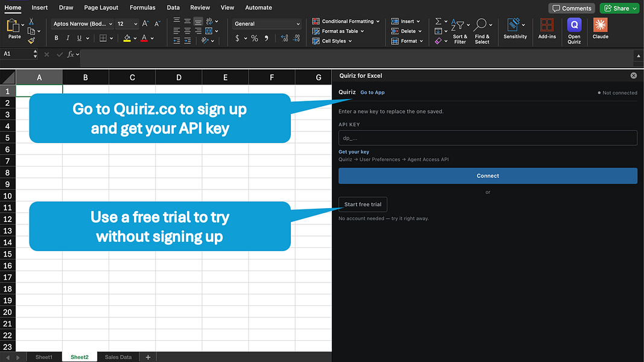Toggle Underline formatting
644x362 pixels.
coord(79,38)
